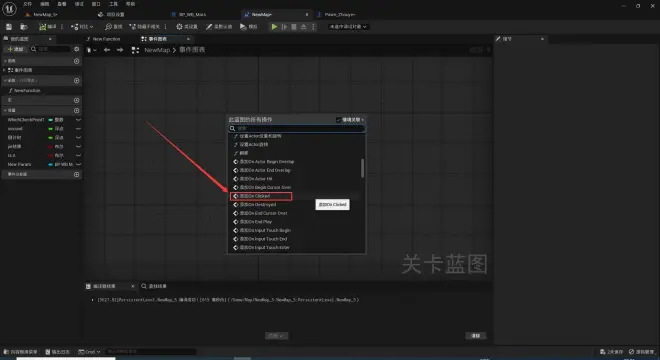Image resolution: width=660 pixels, height=360 pixels.
Task: Click the Browse to asset toolbar icon
Action: click(x=24, y=27)
